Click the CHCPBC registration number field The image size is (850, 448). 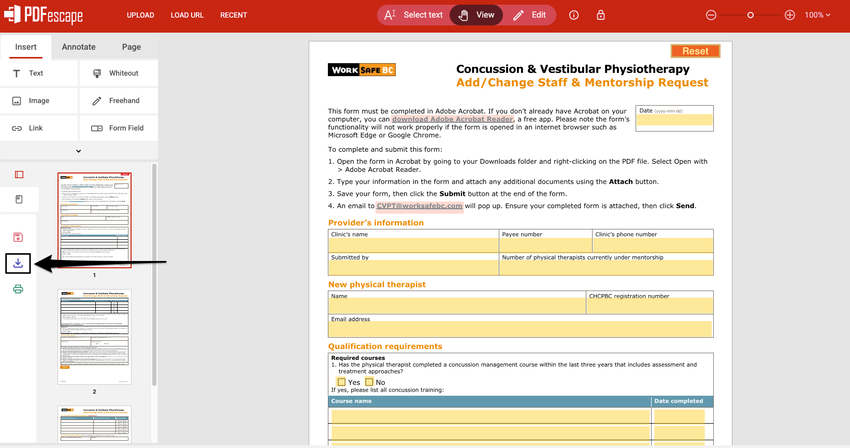(x=649, y=306)
